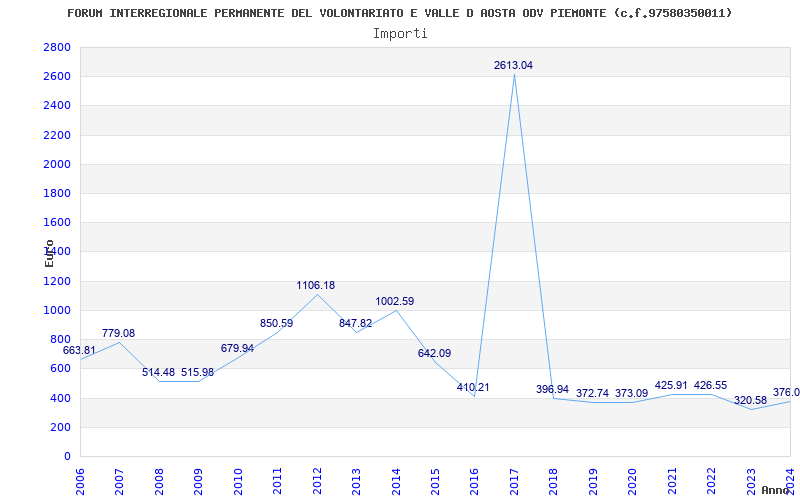This screenshot has height=500, width=800.
Task: Click the 410.21 data label
Action: [473, 387]
